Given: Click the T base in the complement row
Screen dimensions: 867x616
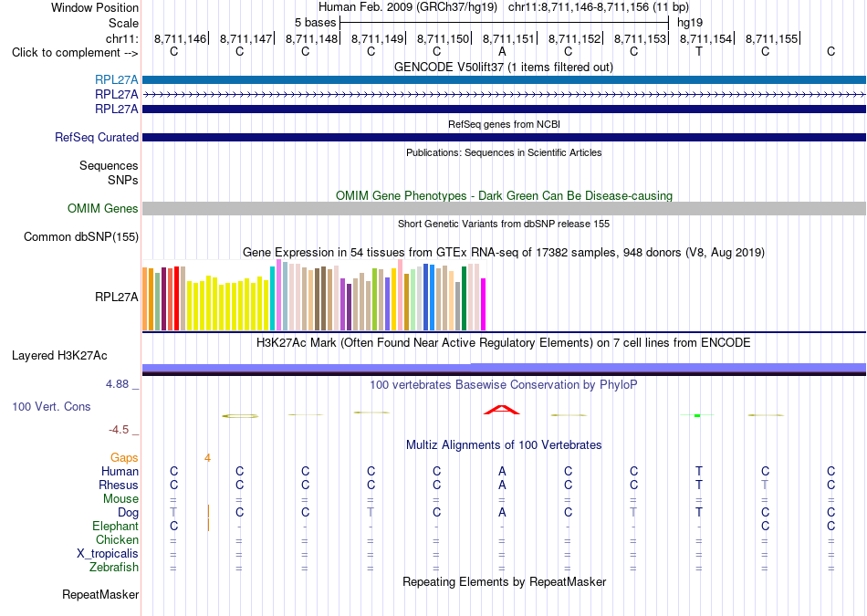Looking at the screenshot, I should coord(699,52).
